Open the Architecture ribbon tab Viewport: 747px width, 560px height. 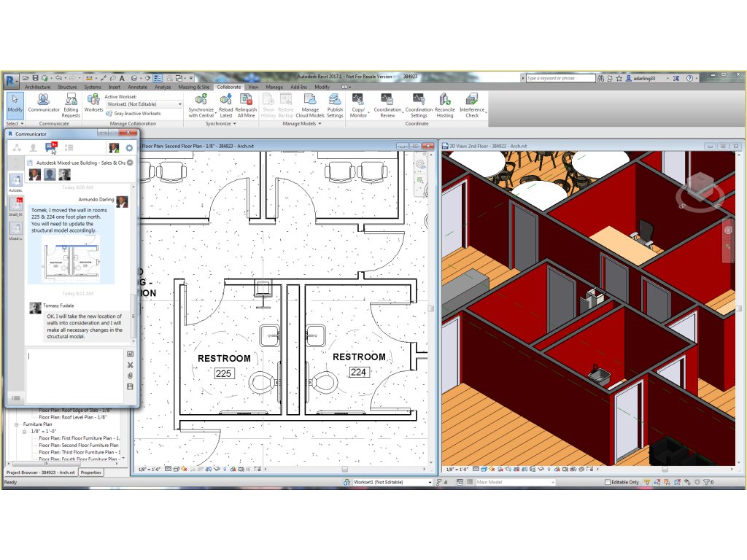[37, 87]
